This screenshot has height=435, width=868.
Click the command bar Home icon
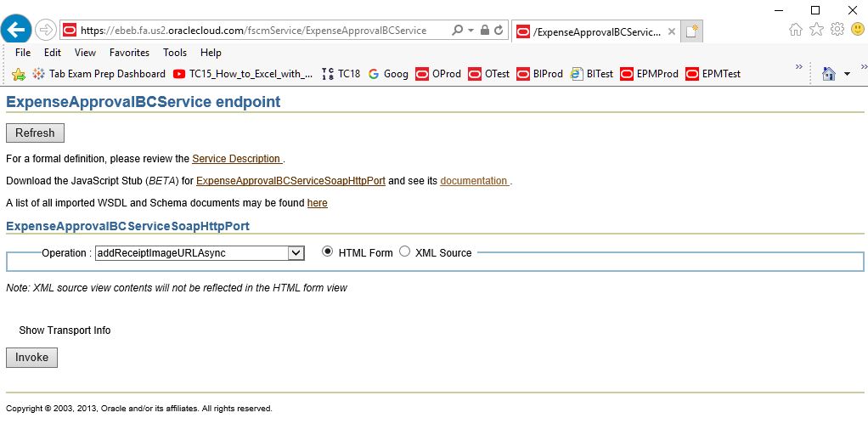pyautogui.click(x=829, y=74)
